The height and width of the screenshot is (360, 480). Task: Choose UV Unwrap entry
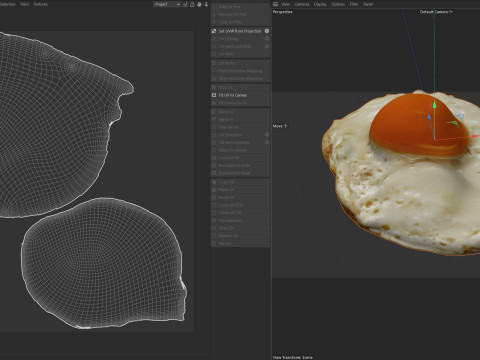240,39
